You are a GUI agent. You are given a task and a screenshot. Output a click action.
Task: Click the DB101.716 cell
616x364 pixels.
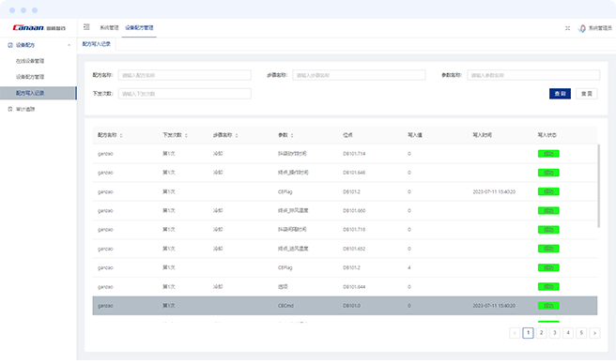(354, 230)
